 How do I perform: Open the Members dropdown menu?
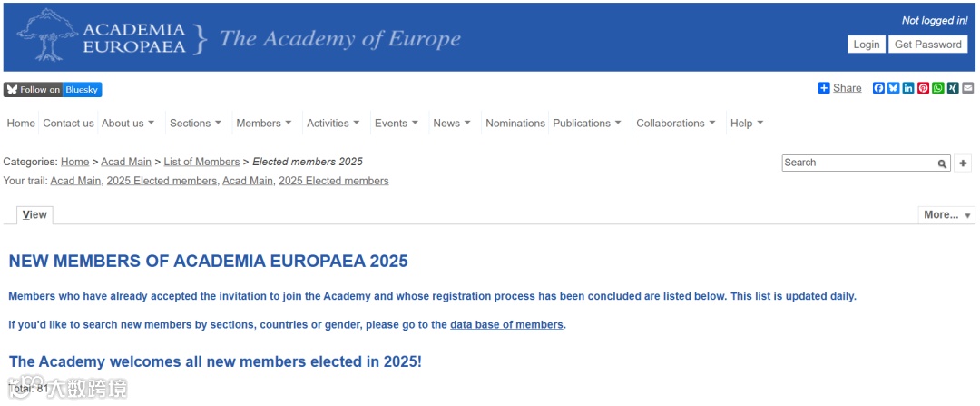coord(263,124)
